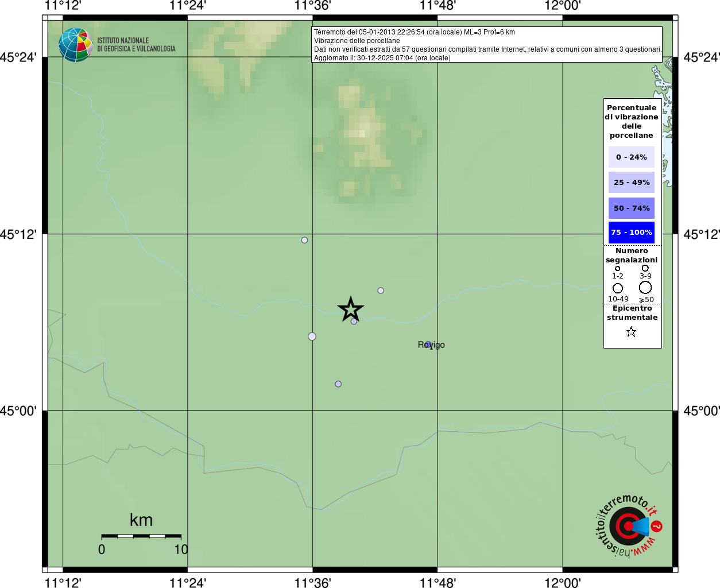Click the bottom-axis 12°00' longitude label
The height and width of the screenshot is (588, 720).
tap(563, 583)
